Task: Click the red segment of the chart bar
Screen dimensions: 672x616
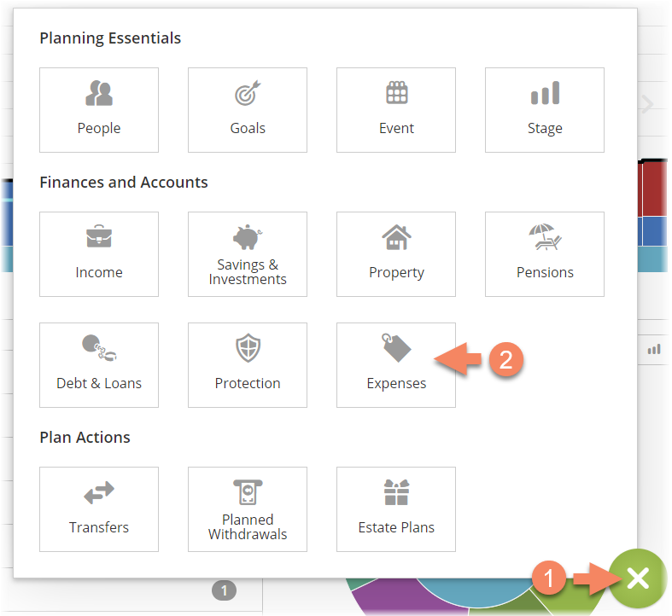Action: click(653, 189)
